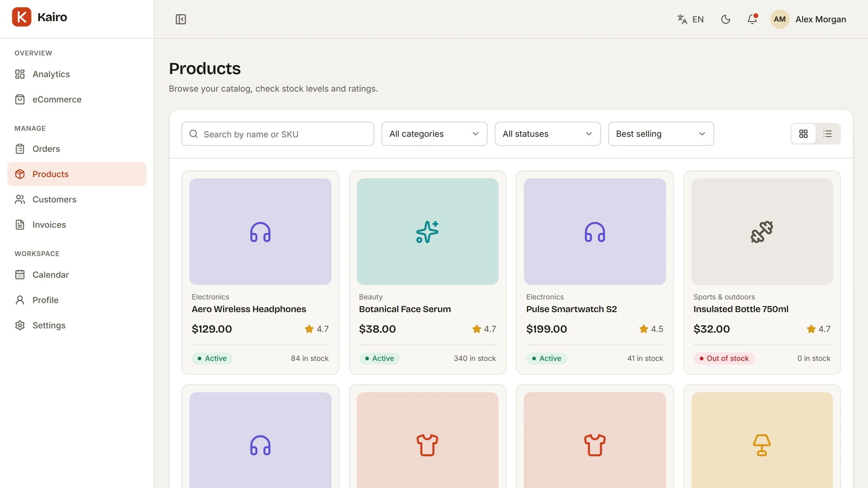
Task: Toggle dark mode with the moon icon
Action: tap(726, 19)
